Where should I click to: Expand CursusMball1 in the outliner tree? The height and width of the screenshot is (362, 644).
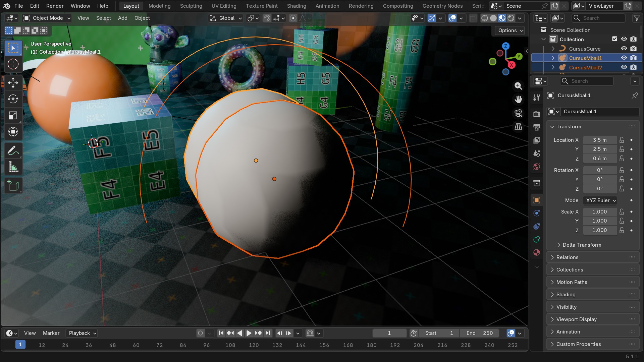(x=553, y=58)
